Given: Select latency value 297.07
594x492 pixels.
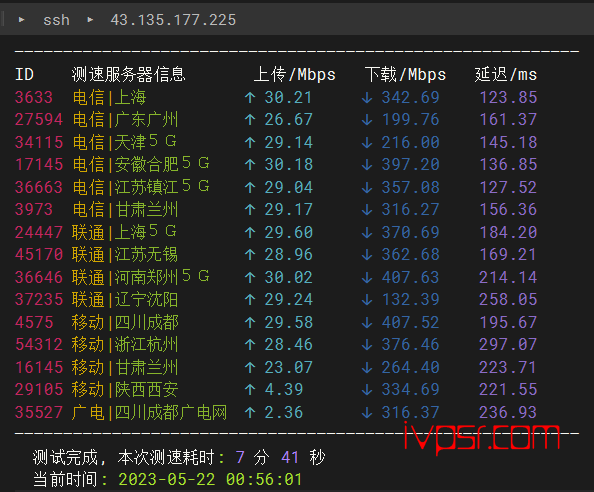Looking at the screenshot, I should coord(508,345).
